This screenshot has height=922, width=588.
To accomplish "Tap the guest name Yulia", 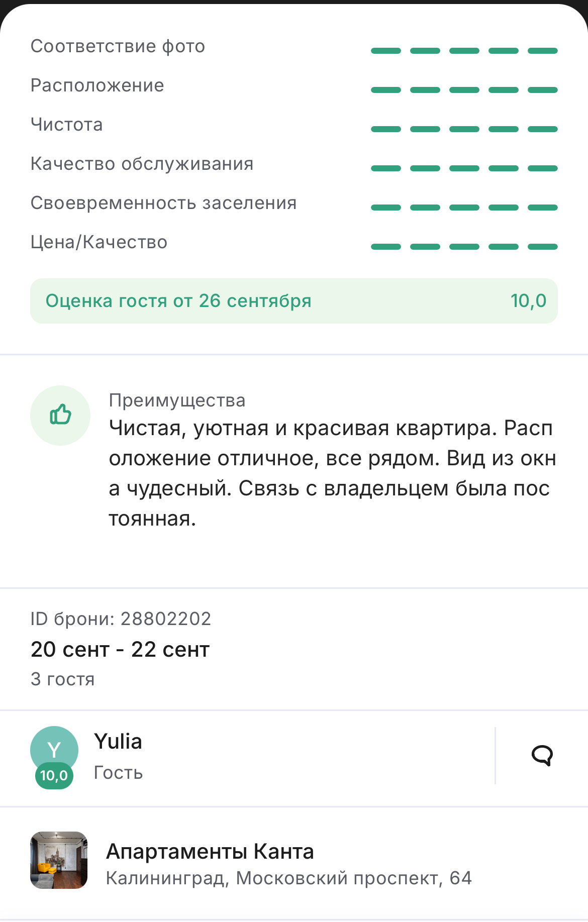I will [118, 742].
